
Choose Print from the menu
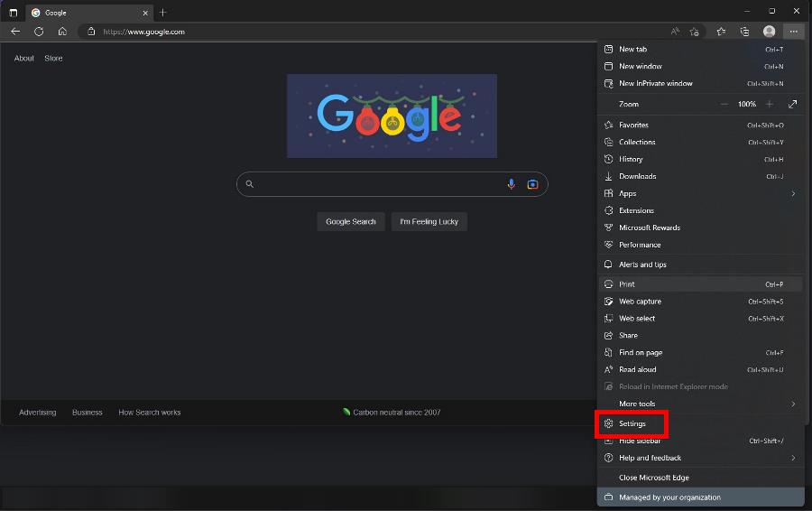point(701,284)
